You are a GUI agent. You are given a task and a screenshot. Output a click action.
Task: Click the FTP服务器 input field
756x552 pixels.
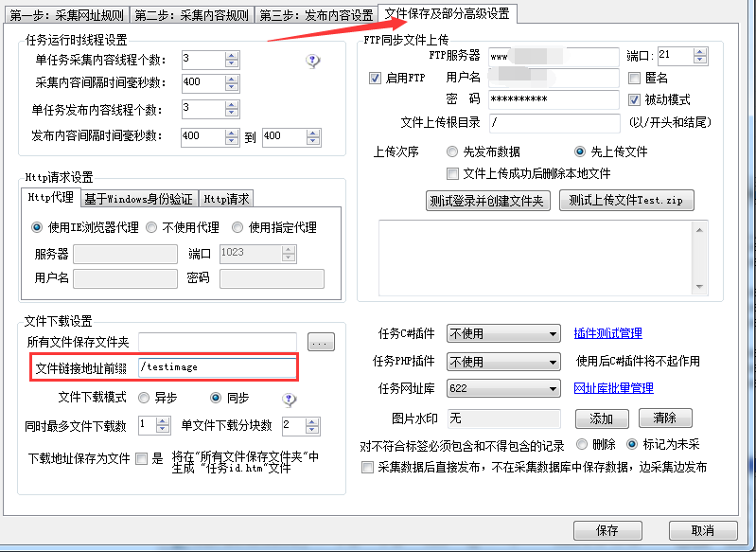(554, 57)
